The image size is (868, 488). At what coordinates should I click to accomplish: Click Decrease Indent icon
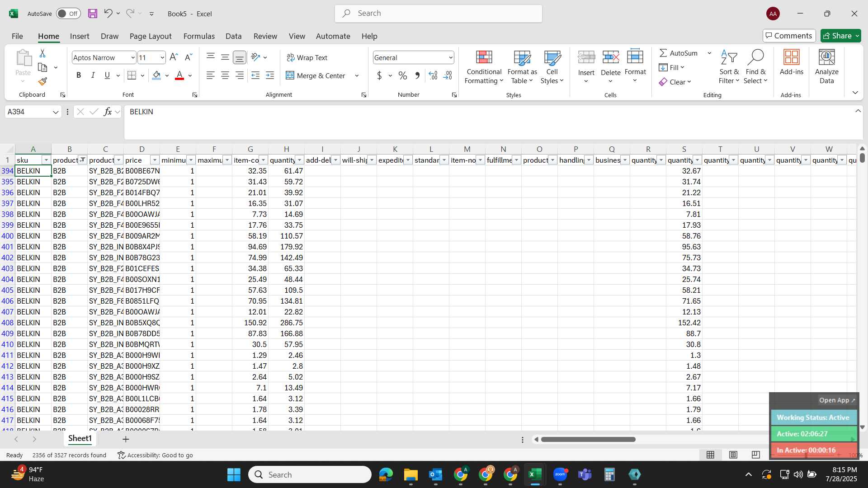(x=255, y=75)
